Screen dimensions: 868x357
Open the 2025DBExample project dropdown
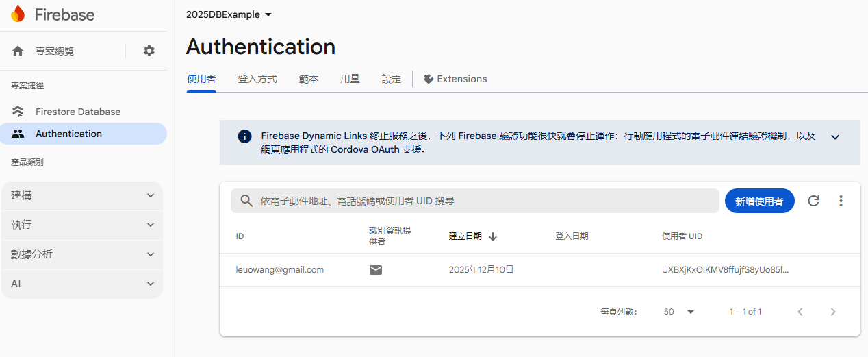(229, 14)
